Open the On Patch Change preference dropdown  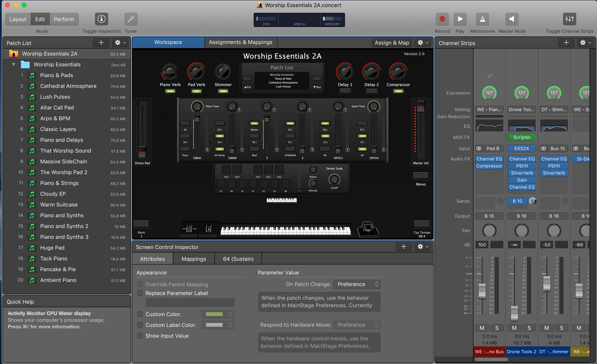(357, 284)
